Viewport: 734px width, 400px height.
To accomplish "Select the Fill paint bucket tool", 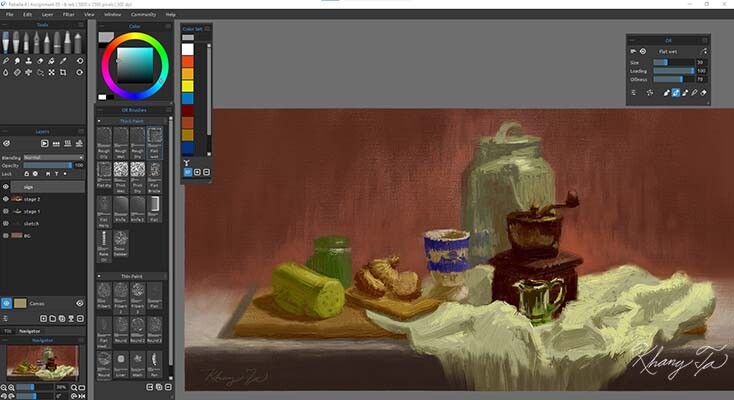I will (51, 61).
